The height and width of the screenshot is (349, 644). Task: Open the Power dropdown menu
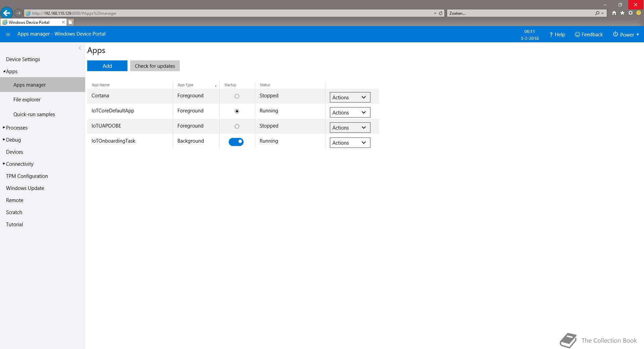[626, 35]
